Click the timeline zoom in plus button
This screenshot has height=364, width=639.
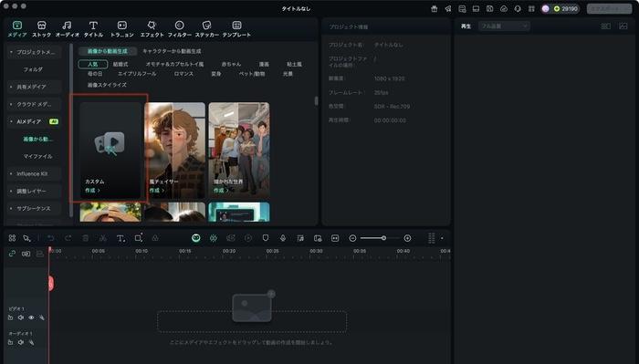[x=407, y=238]
